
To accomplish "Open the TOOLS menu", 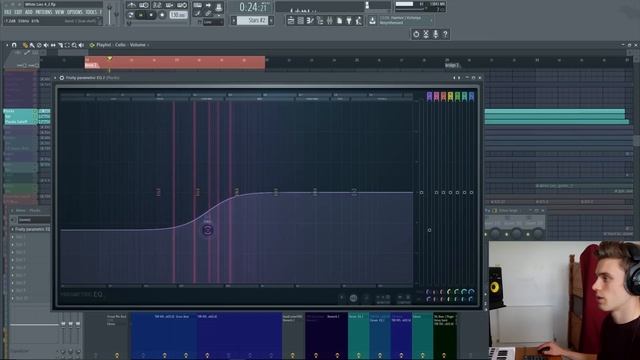I will [x=91, y=12].
